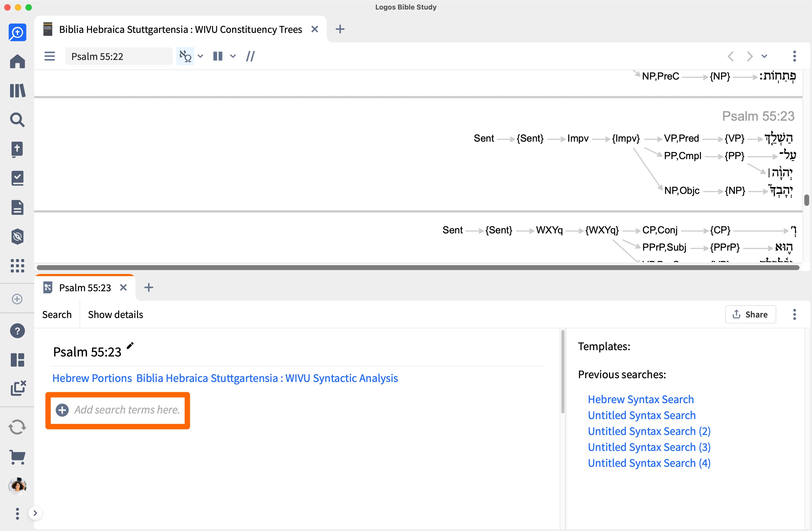The width and height of the screenshot is (812, 531).
Task: Add a new tab in the bottom panel
Action: (149, 288)
